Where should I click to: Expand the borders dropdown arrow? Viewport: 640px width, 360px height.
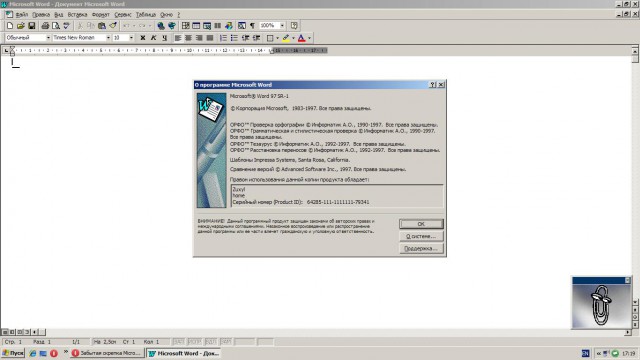pyautogui.click(x=277, y=38)
